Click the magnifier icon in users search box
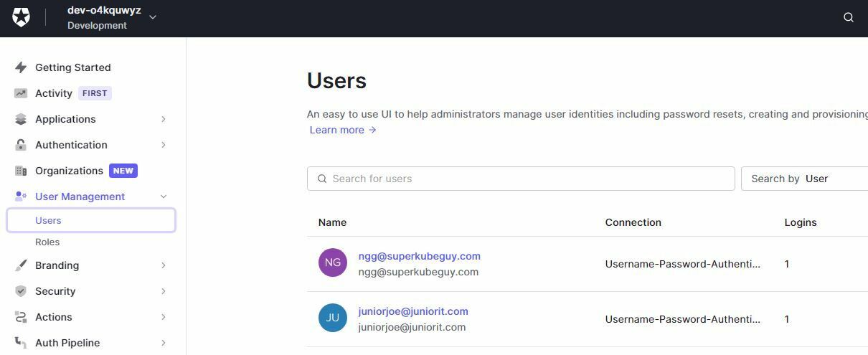The width and height of the screenshot is (868, 355). click(x=322, y=179)
